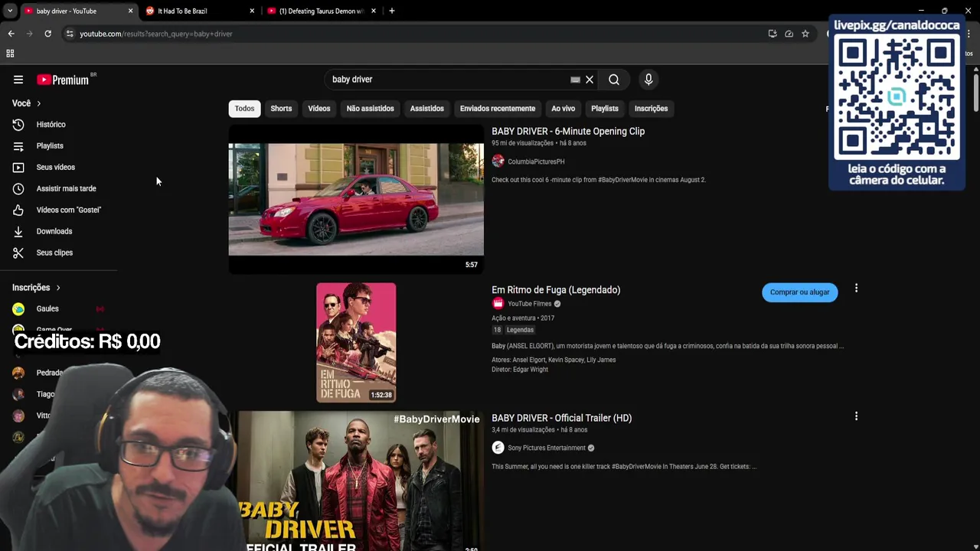Image resolution: width=980 pixels, height=551 pixels.
Task: Select the Enviados recentemente filter chip
Action: tap(498, 109)
